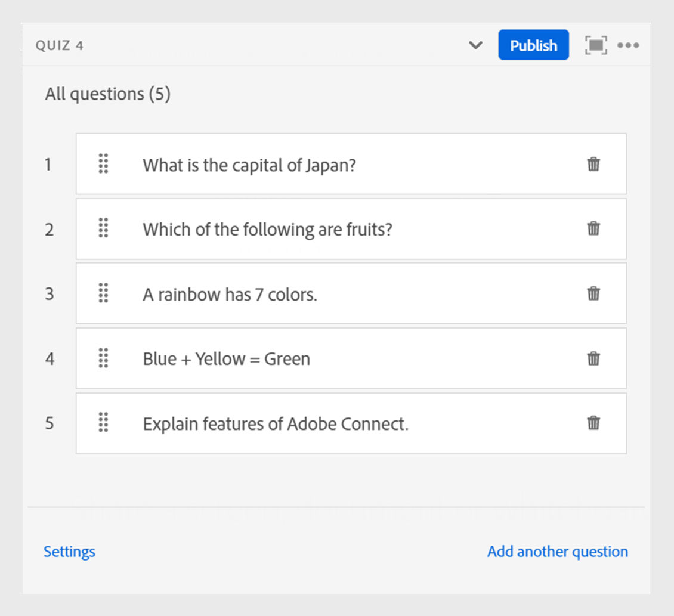The image size is (674, 616).
Task: Delete the question about Japan's capital
Action: (593, 164)
